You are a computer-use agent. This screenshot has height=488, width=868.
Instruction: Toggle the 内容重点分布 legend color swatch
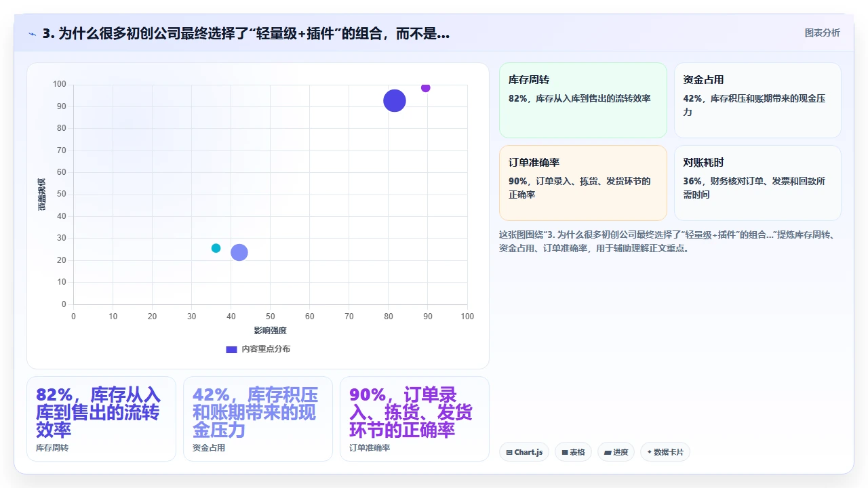tap(231, 349)
